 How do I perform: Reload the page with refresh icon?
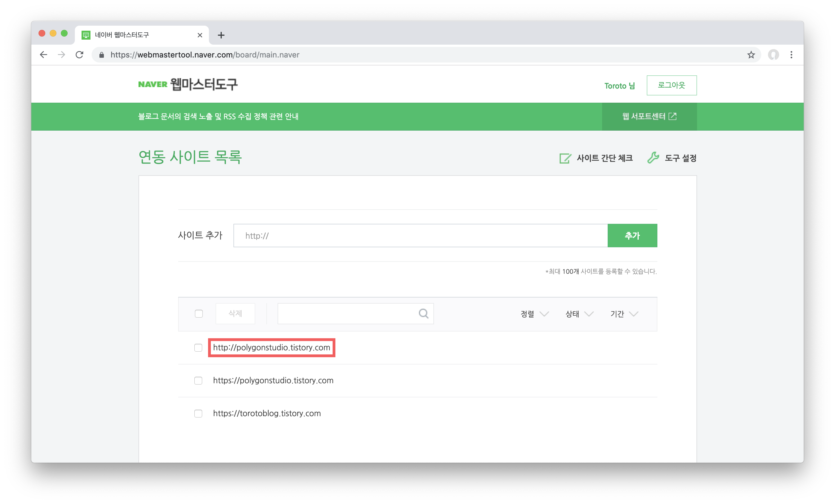79,54
